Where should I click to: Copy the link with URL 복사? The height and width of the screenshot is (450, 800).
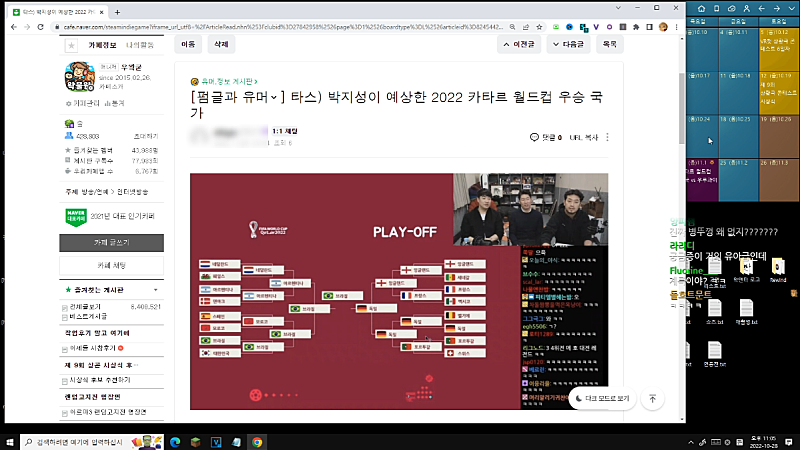click(x=584, y=137)
